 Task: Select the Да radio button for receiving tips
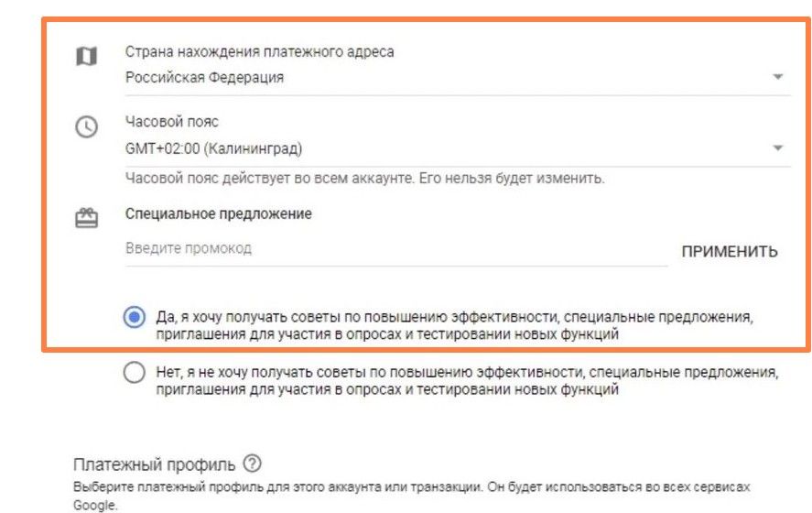click(x=135, y=317)
